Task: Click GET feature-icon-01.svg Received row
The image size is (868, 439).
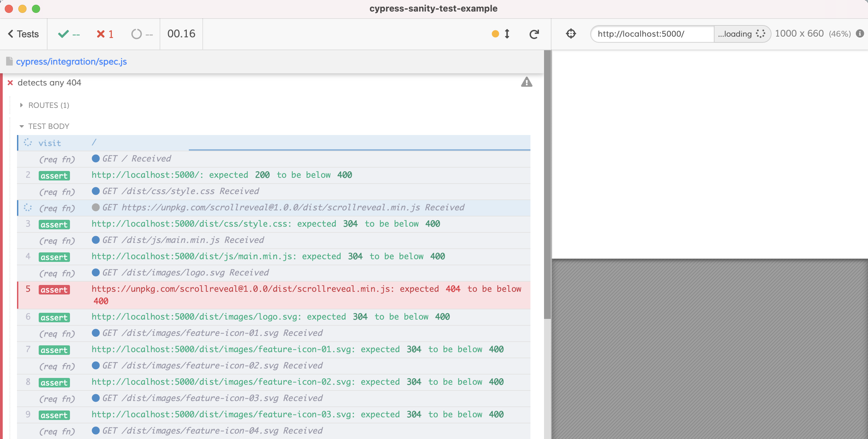Action: pos(274,333)
